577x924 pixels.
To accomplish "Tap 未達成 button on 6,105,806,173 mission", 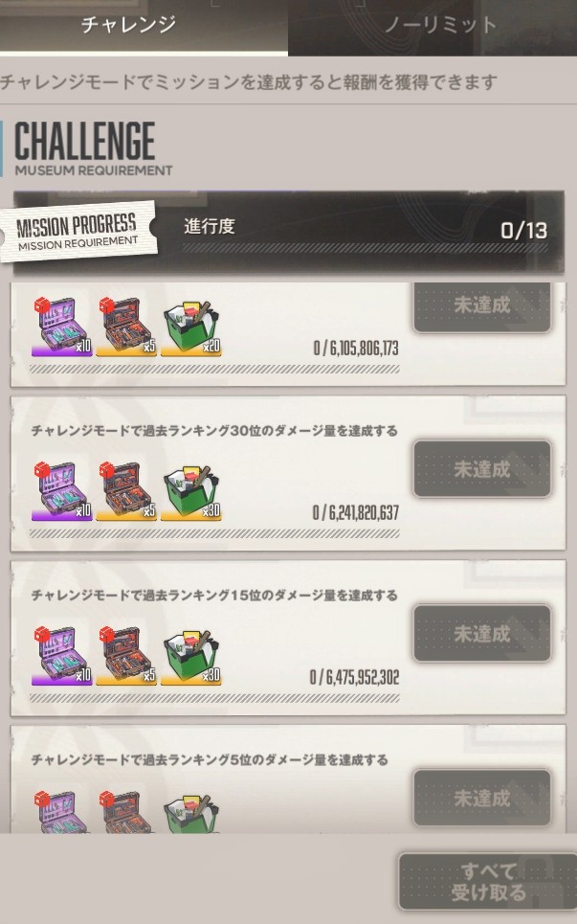I will [481, 306].
